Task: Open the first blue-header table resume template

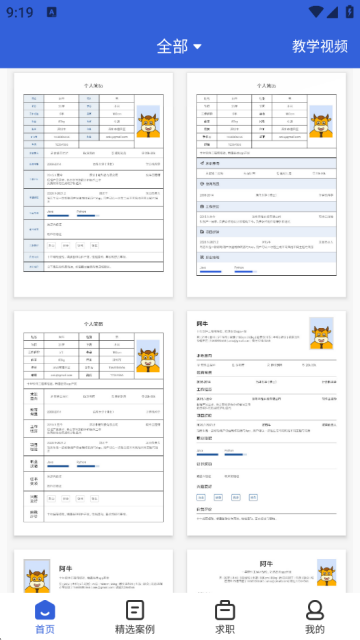Action: (x=93, y=185)
